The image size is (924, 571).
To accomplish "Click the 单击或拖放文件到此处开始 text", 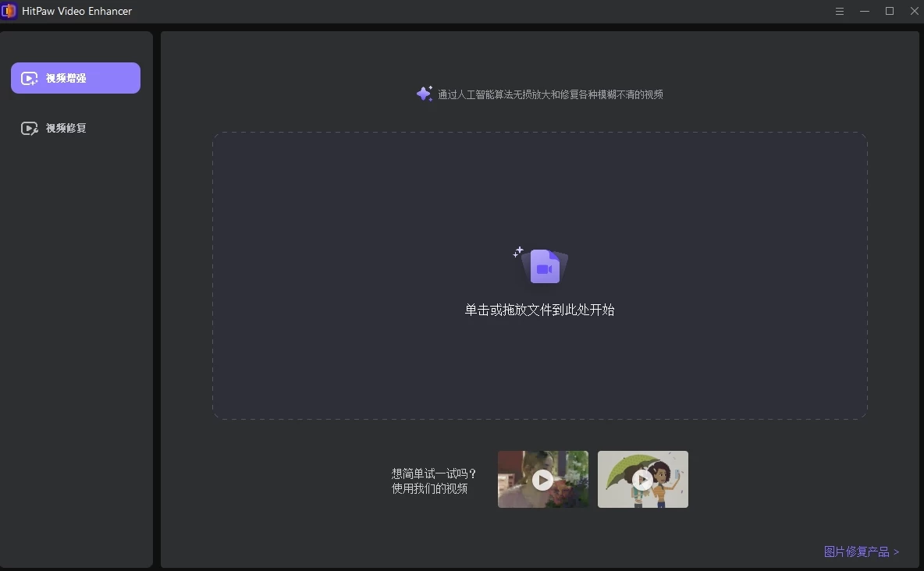I will 539,310.
